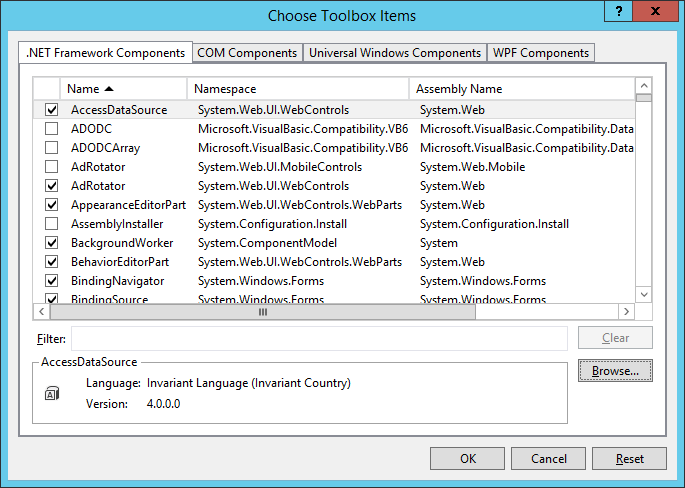
Task: Switch to the COM Components tab
Action: (247, 53)
